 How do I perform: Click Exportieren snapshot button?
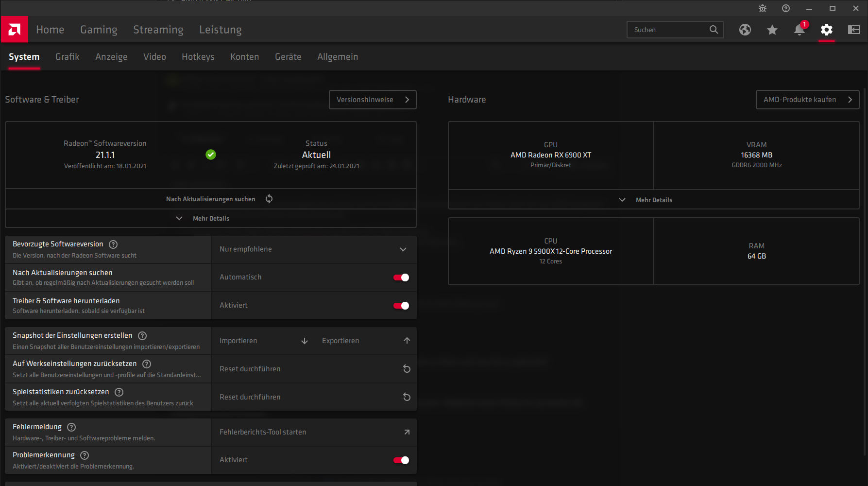365,341
